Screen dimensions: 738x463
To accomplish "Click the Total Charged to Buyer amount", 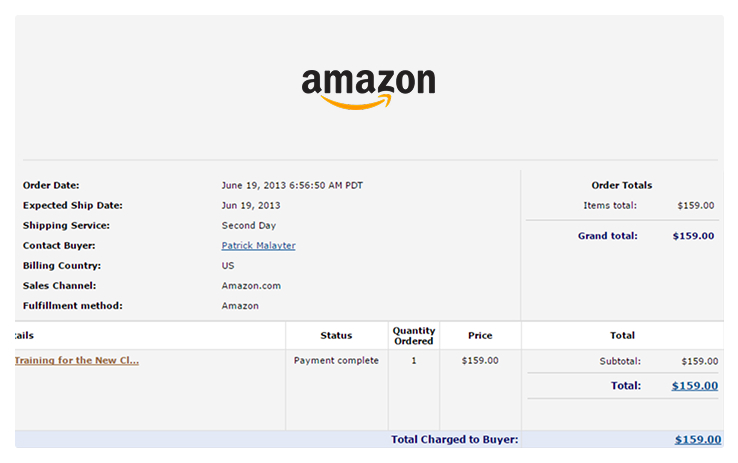I will [697, 439].
